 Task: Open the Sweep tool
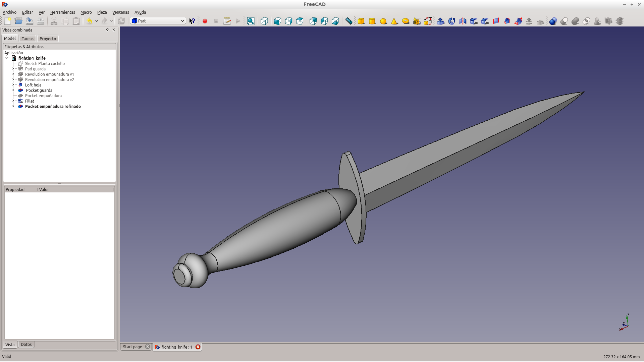click(x=518, y=21)
